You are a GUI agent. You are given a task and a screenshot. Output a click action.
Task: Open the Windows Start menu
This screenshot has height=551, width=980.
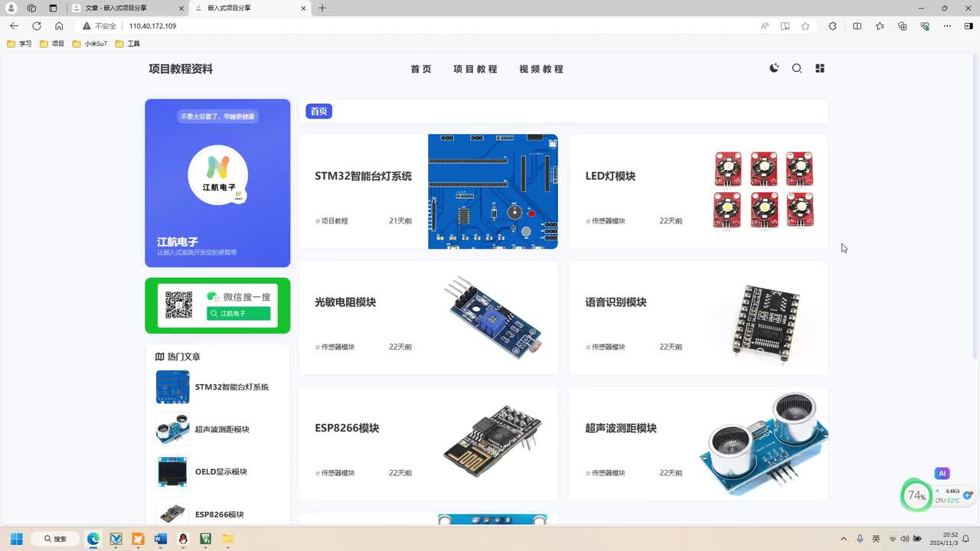click(x=16, y=539)
